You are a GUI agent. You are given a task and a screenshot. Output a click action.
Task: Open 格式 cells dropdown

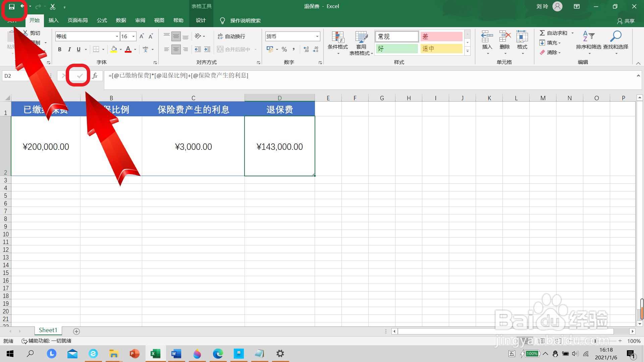(x=522, y=43)
